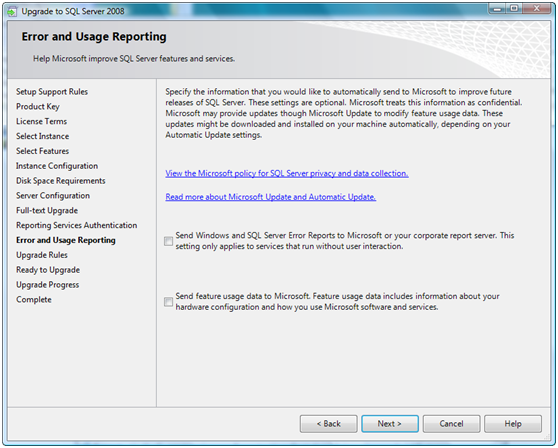Click the Error and Usage Reporting page heading

pyautogui.click(x=94, y=37)
